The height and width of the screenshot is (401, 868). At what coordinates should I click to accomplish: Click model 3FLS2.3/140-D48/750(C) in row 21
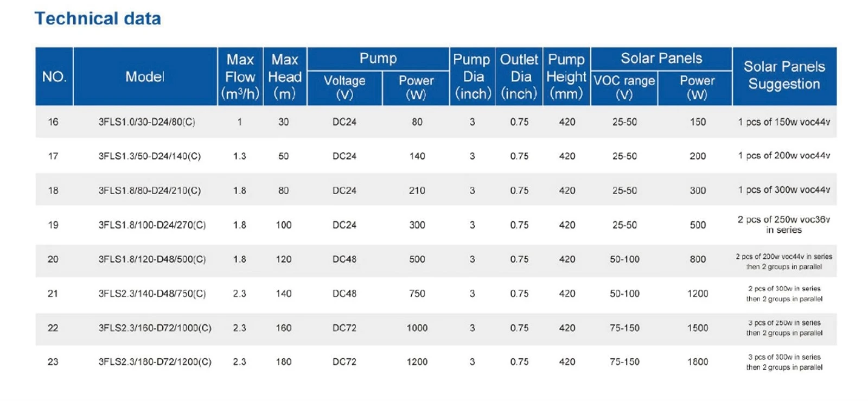(x=152, y=294)
